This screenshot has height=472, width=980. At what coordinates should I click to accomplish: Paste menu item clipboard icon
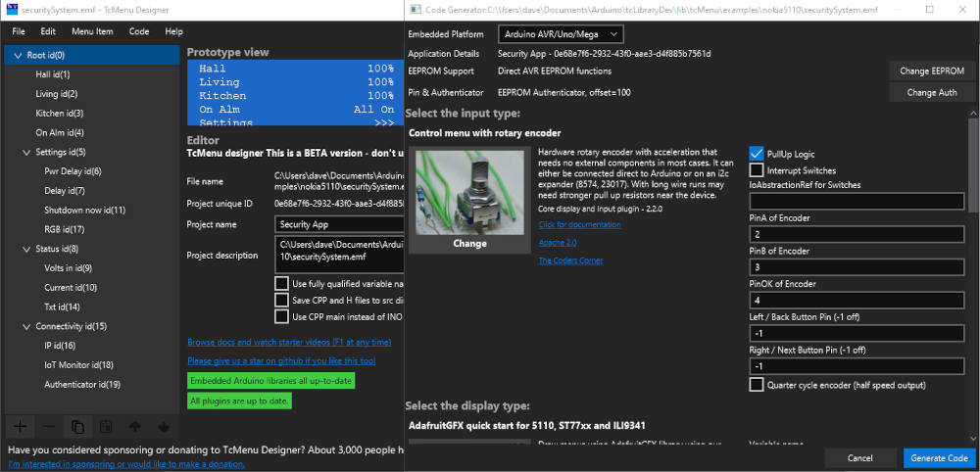coord(106,427)
